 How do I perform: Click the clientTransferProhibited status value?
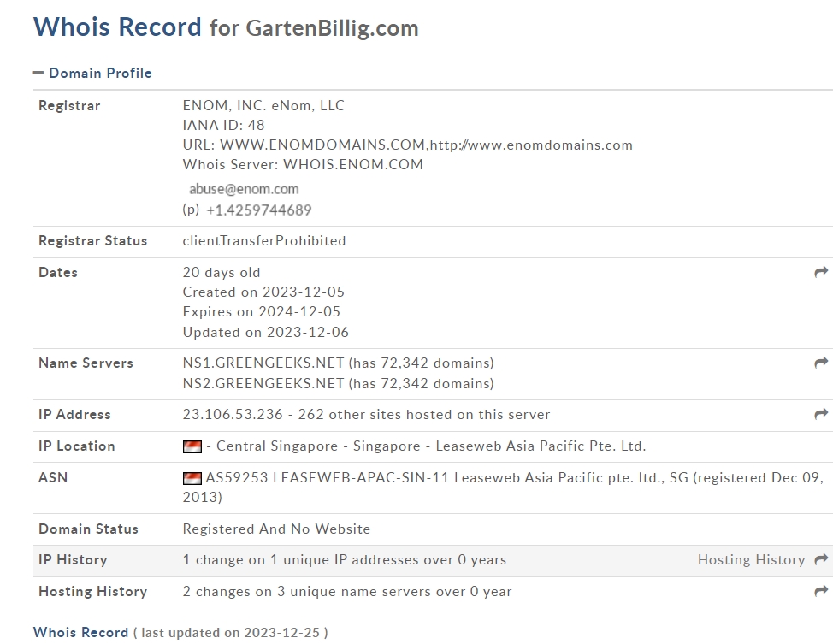pos(264,240)
